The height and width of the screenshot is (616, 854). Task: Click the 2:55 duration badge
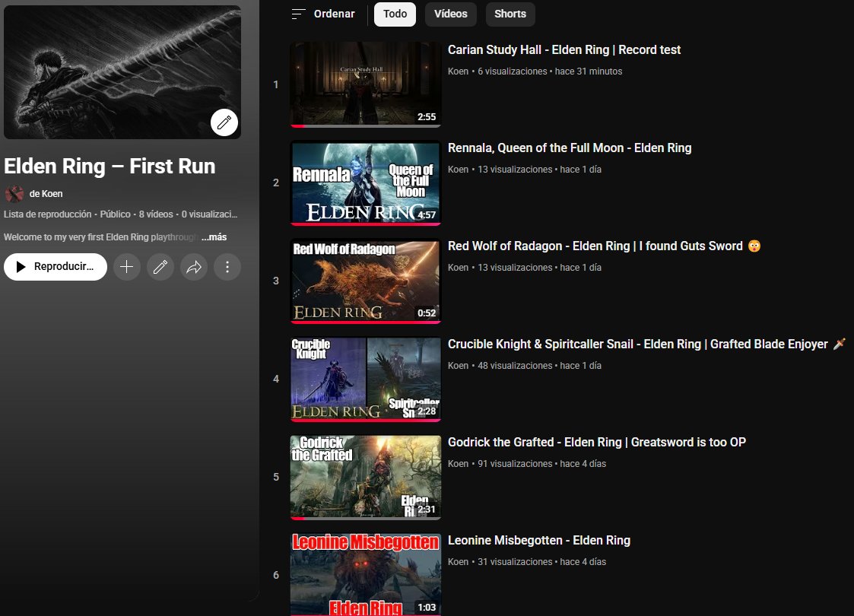(427, 116)
